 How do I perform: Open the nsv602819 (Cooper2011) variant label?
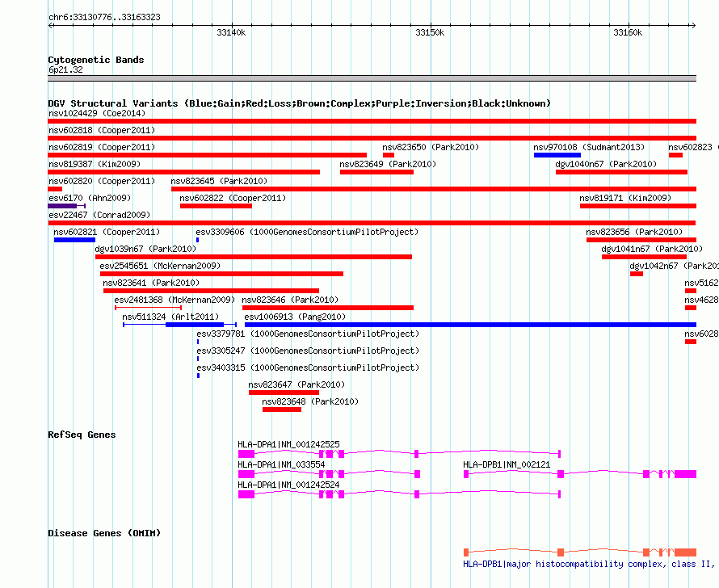point(102,147)
